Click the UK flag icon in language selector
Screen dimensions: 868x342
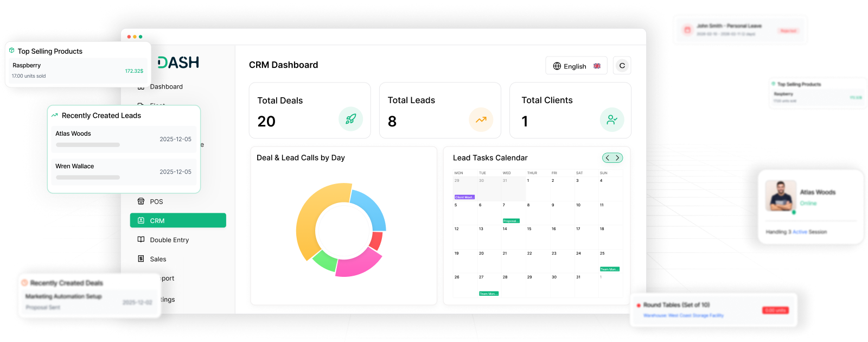tap(597, 66)
